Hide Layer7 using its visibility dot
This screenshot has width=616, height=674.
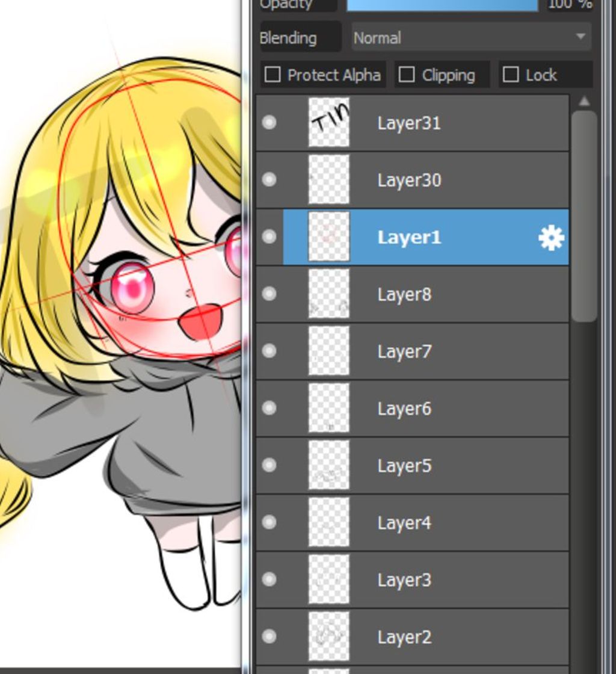[269, 351]
